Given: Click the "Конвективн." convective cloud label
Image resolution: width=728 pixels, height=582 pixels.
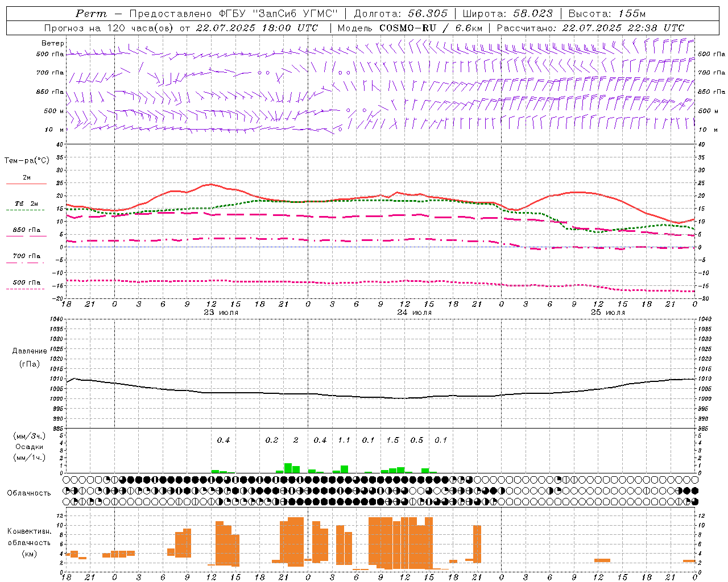Looking at the screenshot, I should tap(29, 531).
